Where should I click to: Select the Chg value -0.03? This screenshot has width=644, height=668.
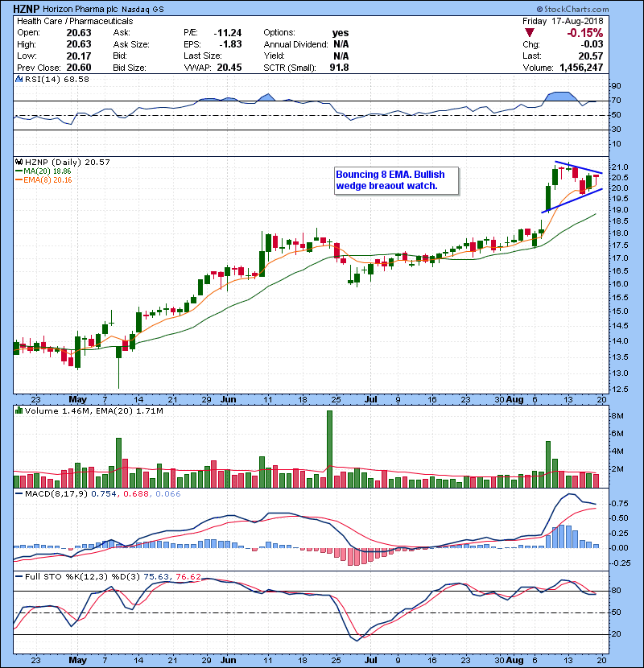coord(592,44)
